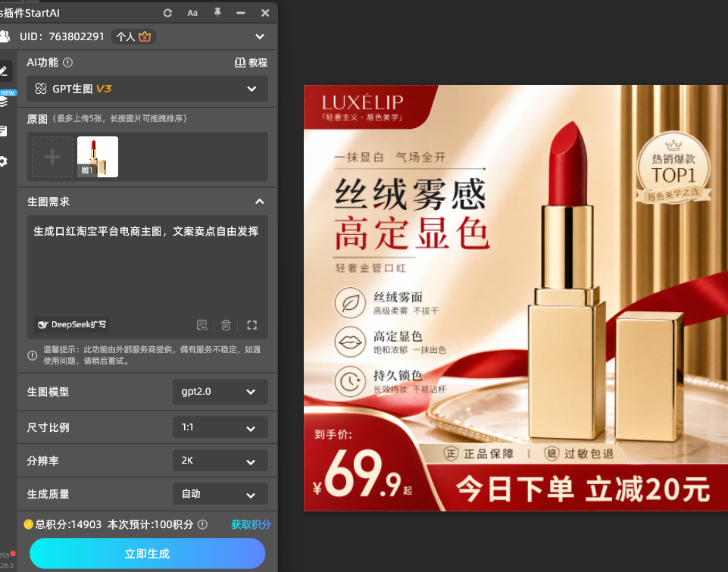
Task: Select the 图1 lipstick thumbnail
Action: point(98,157)
